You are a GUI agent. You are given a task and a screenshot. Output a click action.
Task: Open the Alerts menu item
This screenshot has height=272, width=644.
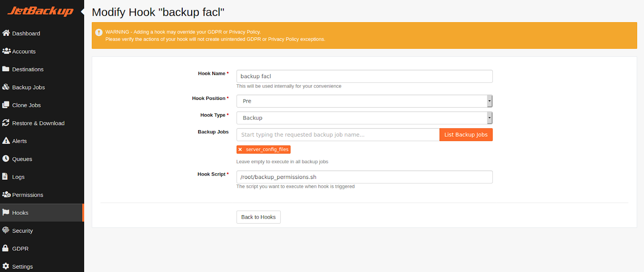42,141
